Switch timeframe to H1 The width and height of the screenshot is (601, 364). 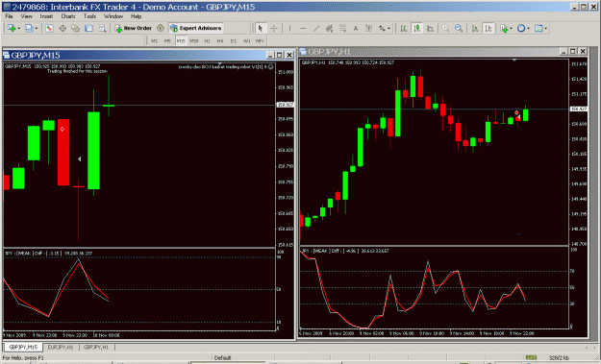pyautogui.click(x=208, y=40)
